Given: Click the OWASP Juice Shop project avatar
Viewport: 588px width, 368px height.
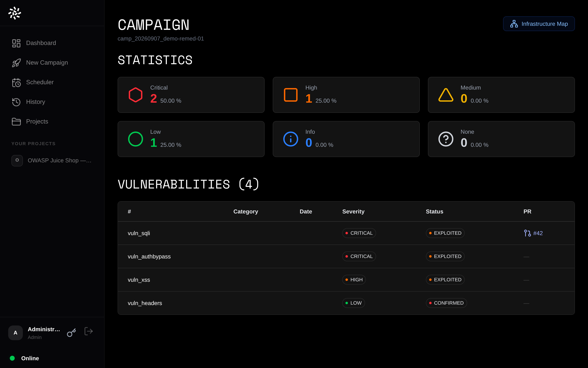Looking at the screenshot, I should coord(17,161).
